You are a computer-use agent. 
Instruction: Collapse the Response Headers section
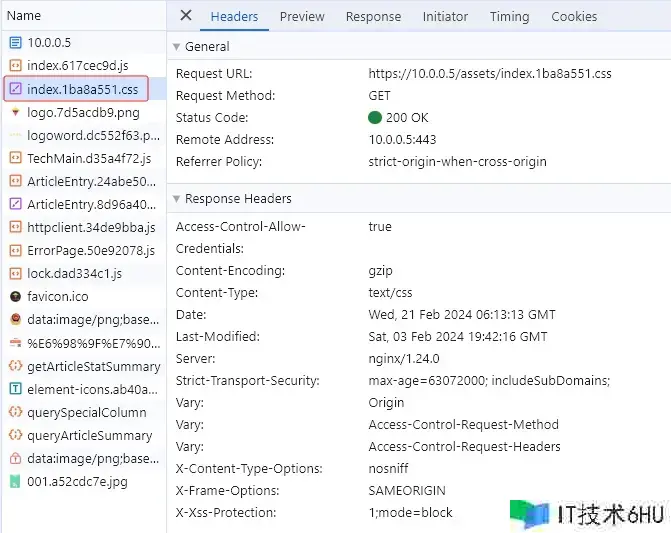[177, 199]
